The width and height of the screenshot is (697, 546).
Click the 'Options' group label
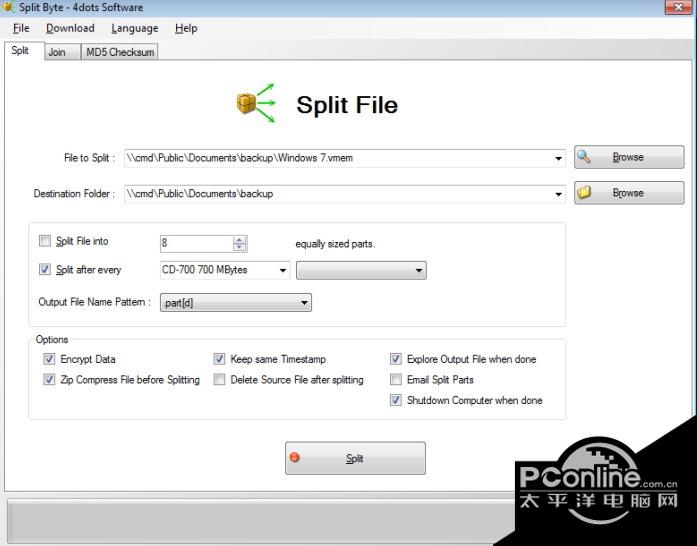[x=52, y=339]
